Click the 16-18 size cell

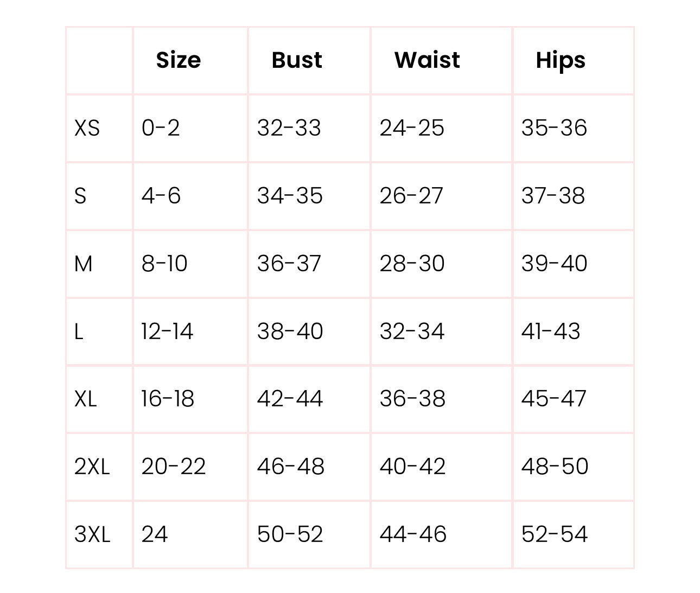click(x=168, y=399)
